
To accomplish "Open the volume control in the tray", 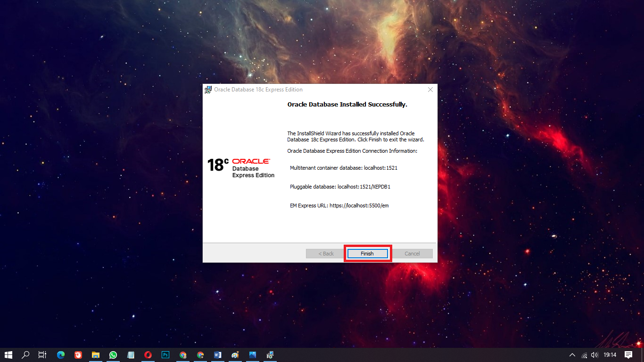I will [x=594, y=355].
